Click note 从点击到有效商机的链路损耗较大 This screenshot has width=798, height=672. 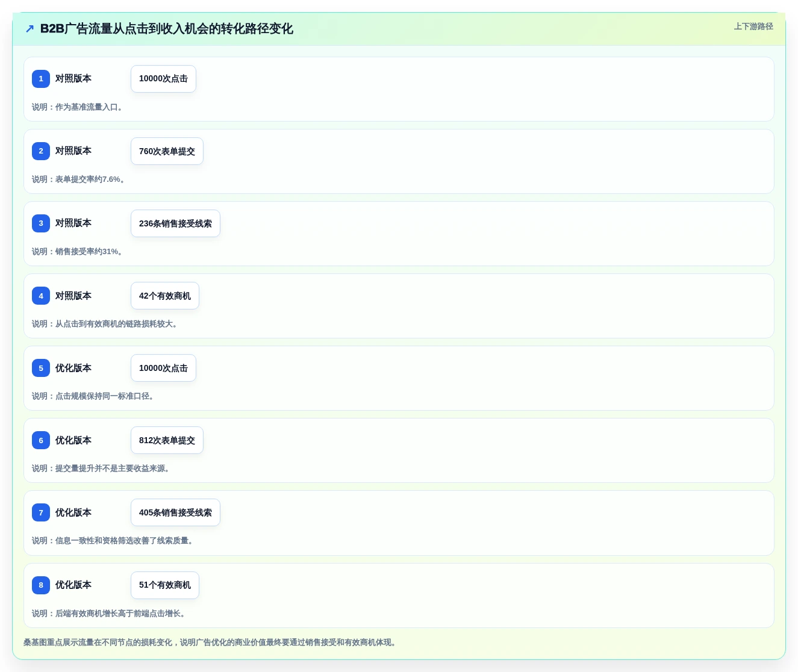[106, 324]
